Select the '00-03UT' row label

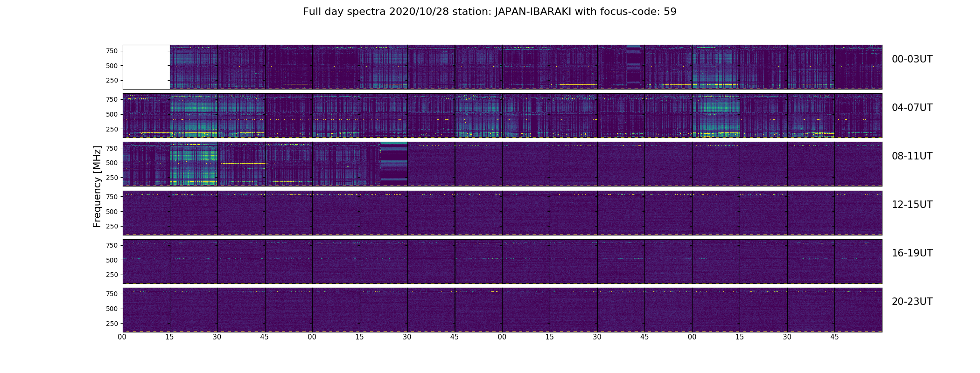pos(912,59)
